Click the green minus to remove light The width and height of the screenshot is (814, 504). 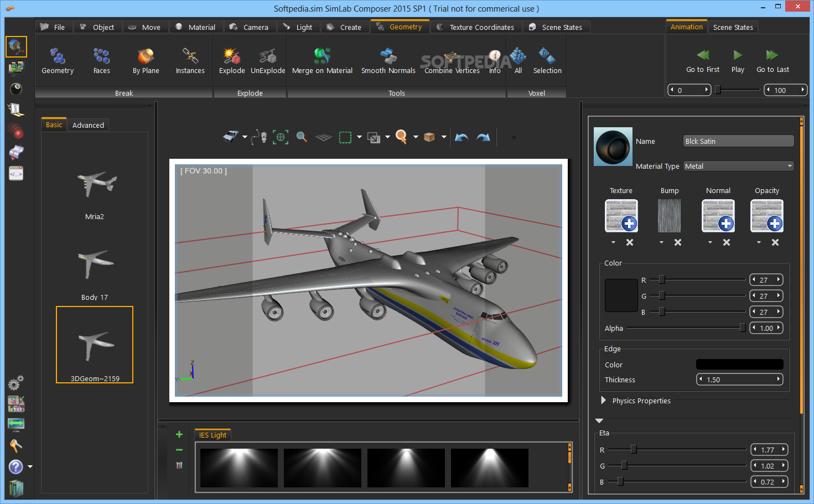click(x=179, y=450)
